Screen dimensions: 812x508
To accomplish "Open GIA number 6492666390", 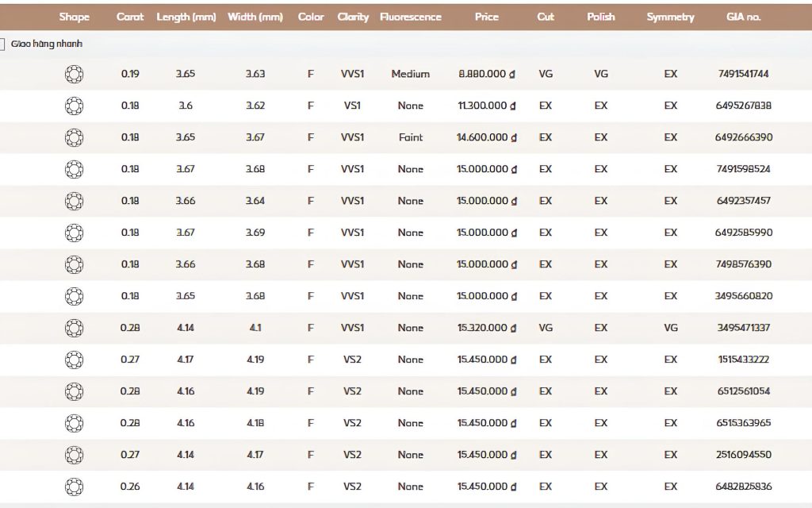I will (x=744, y=137).
